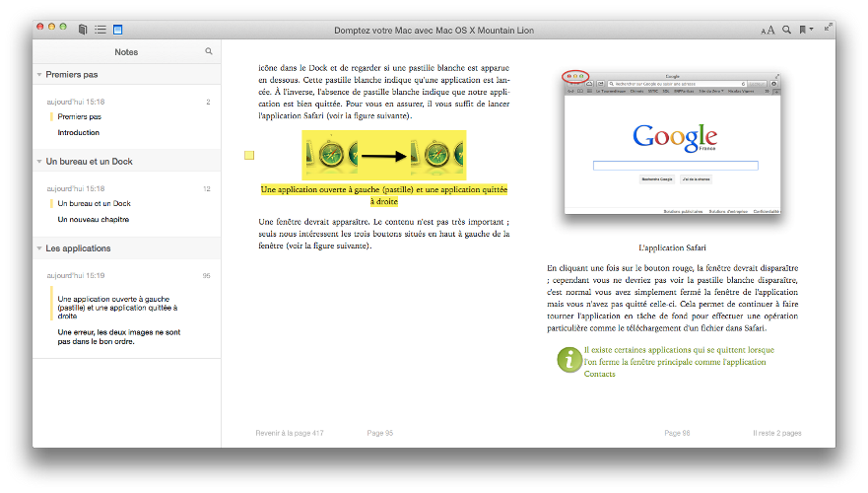Click the L'application Safari caption
This screenshot has width=868, height=493.
click(672, 247)
